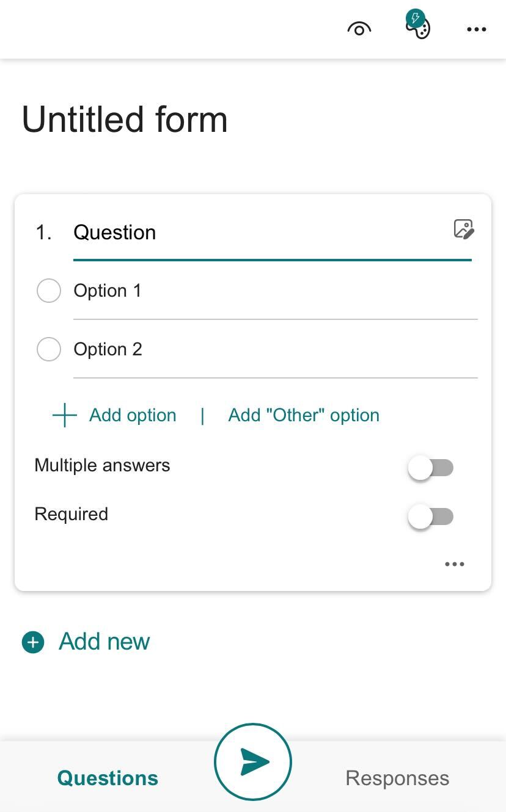Click the Add new button text
Screen dimensions: 506x812
[105, 642]
